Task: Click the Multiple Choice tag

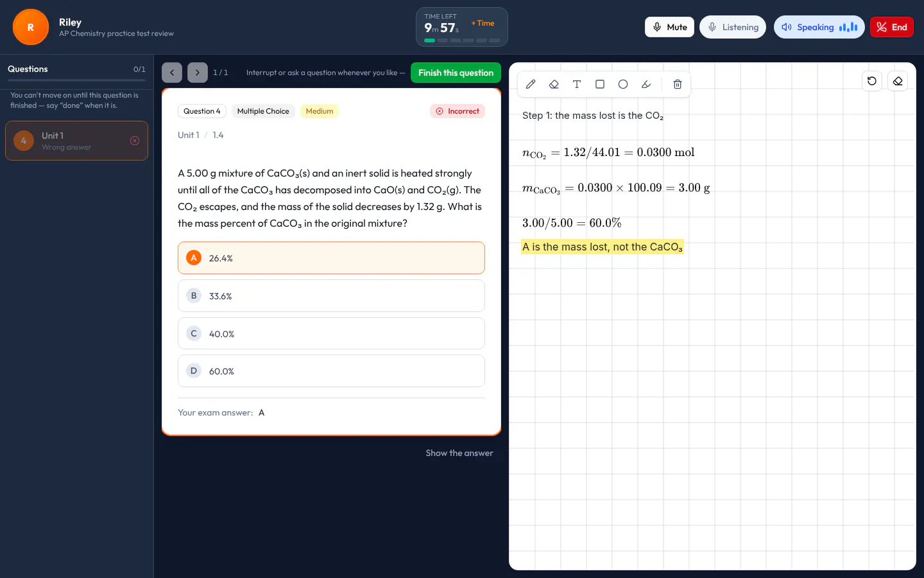Action: (x=263, y=111)
